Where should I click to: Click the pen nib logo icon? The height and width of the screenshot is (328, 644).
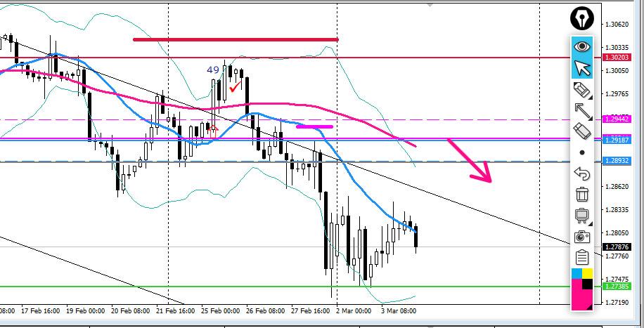[x=582, y=18]
